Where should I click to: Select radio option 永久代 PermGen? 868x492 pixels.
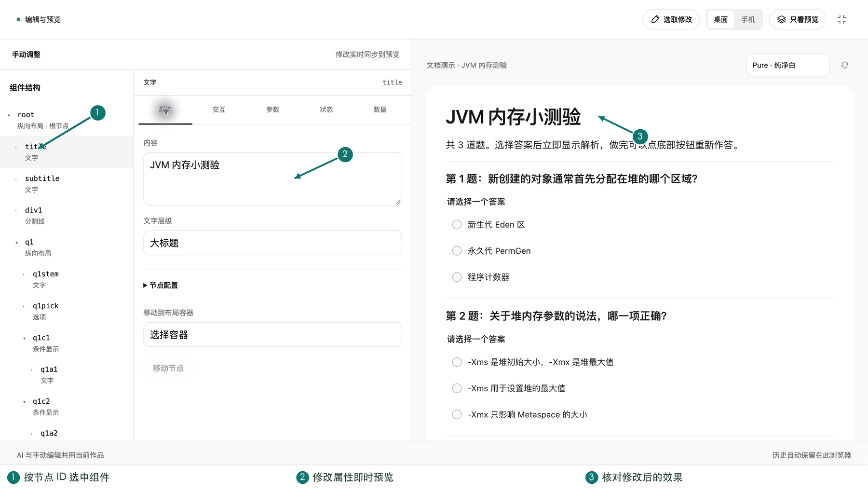pyautogui.click(x=457, y=251)
